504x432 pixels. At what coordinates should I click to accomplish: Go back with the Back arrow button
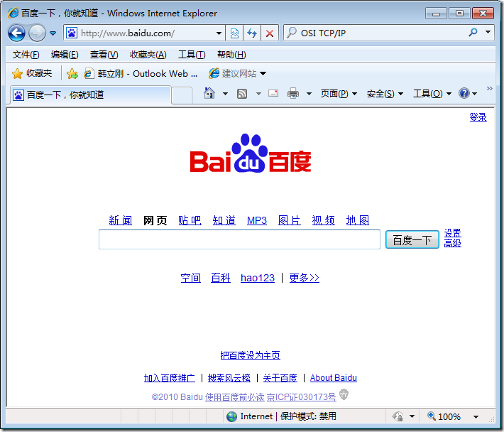pos(16,33)
